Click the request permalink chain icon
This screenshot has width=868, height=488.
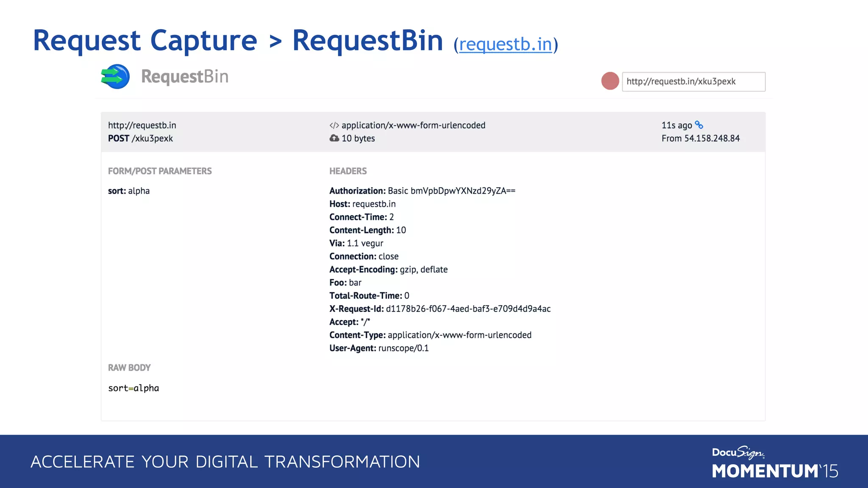click(x=699, y=125)
